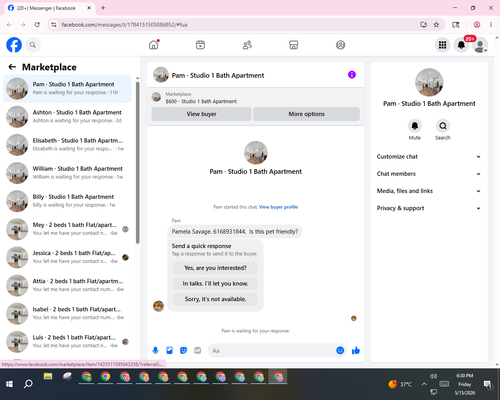Open Elisabeth's Studio 1 Bath Apartment chat
This screenshot has width=500, height=400.
pos(67,145)
